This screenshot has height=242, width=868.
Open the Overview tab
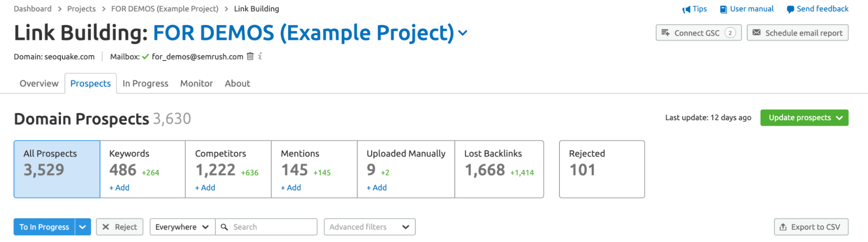click(39, 84)
